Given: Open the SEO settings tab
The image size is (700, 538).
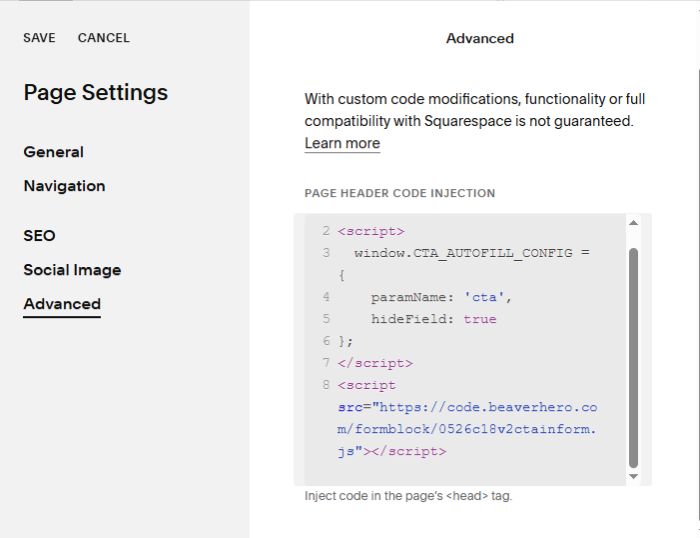Looking at the screenshot, I should (x=39, y=235).
